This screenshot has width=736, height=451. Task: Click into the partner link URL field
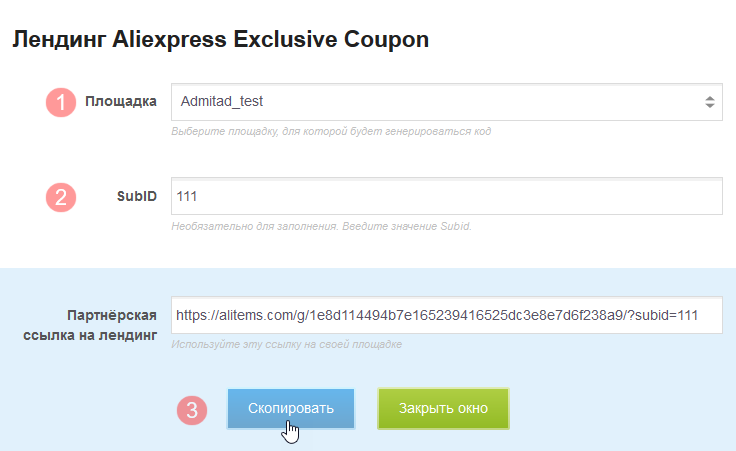(x=446, y=315)
